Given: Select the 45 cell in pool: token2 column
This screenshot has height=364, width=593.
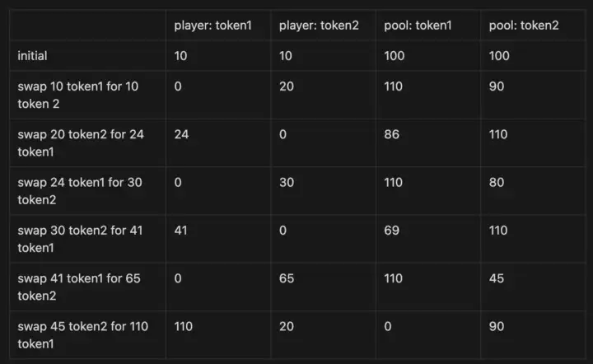Looking at the screenshot, I should click(497, 278).
